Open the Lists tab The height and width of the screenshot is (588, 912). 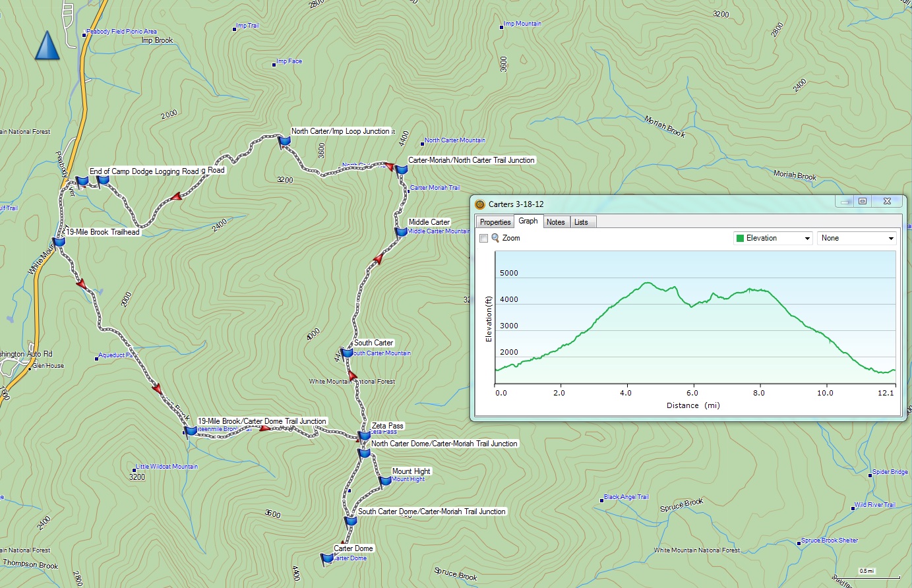click(x=581, y=222)
